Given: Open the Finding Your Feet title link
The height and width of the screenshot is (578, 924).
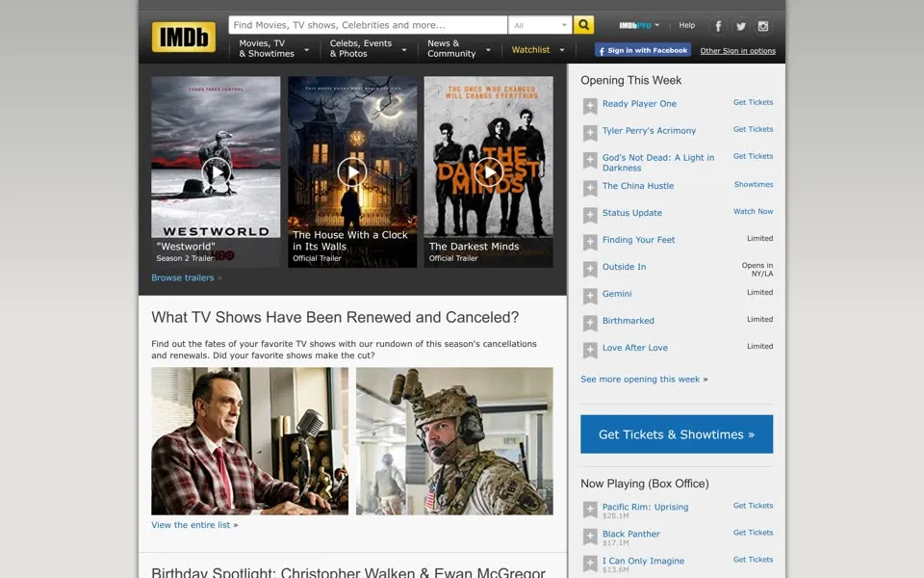Looking at the screenshot, I should 638,240.
